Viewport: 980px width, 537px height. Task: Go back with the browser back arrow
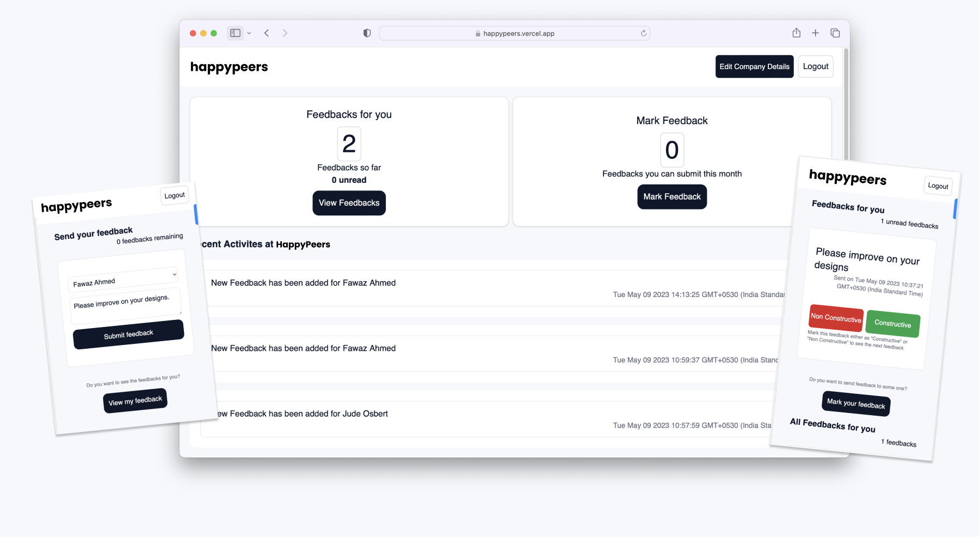coord(267,33)
